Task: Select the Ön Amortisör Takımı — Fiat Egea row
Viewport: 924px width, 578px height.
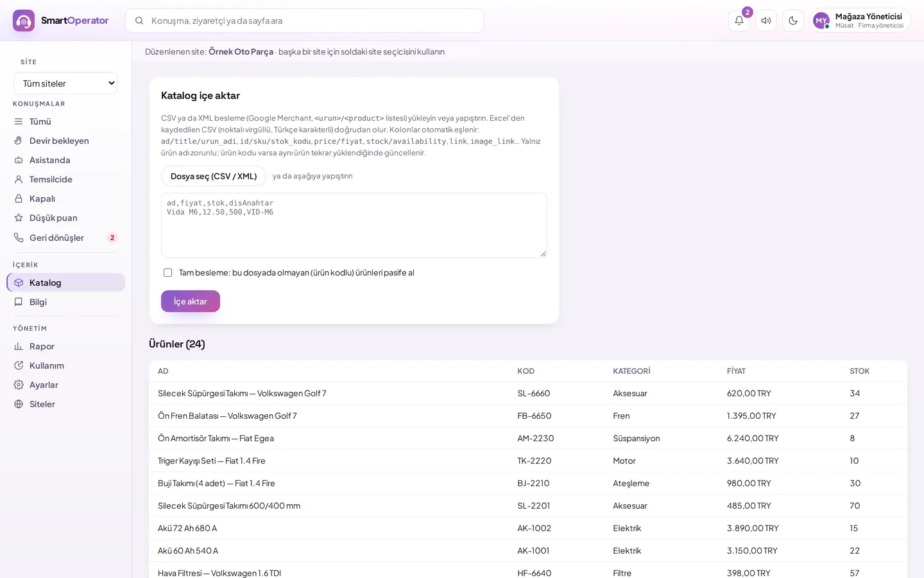Action: pos(528,438)
